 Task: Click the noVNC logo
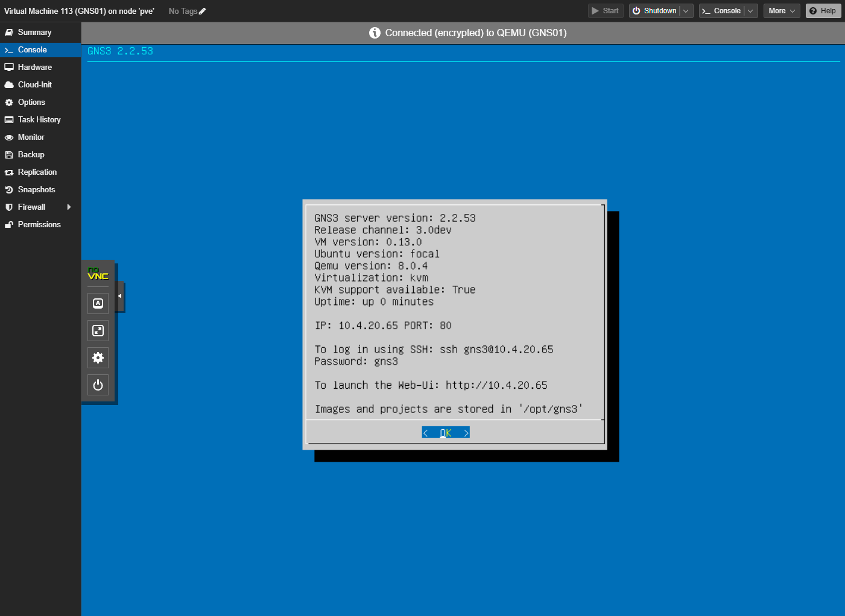98,274
